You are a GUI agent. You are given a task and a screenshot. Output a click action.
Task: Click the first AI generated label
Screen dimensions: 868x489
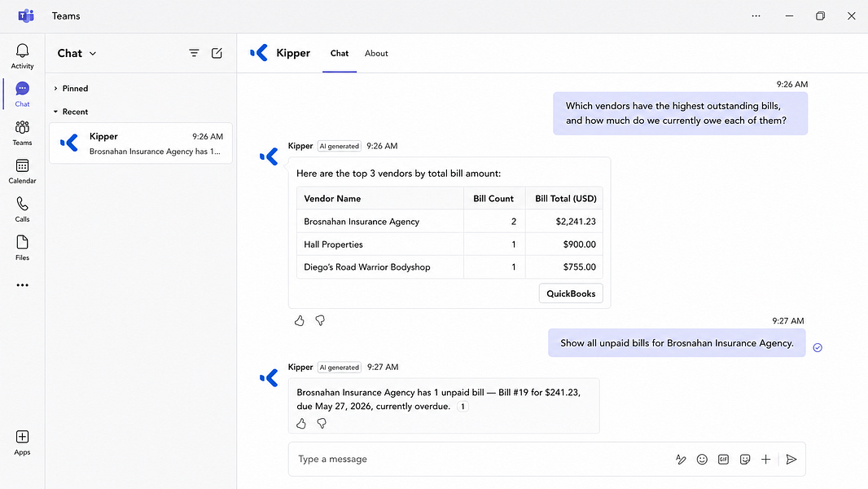pos(340,146)
